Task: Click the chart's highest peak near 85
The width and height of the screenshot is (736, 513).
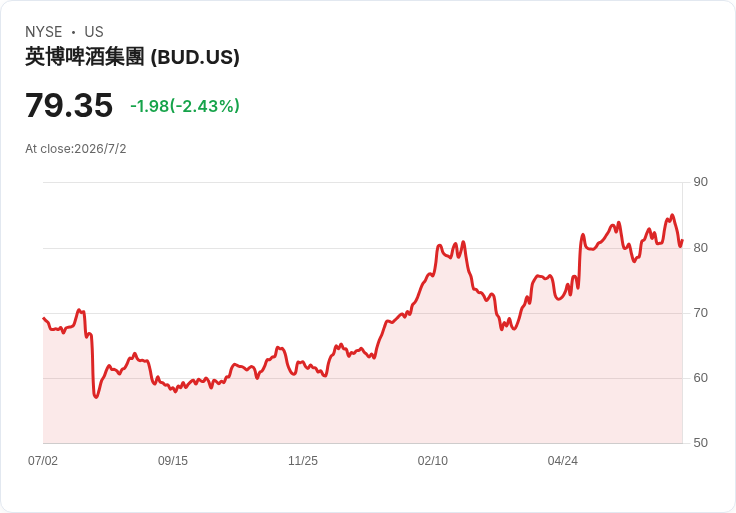Action: 672,215
